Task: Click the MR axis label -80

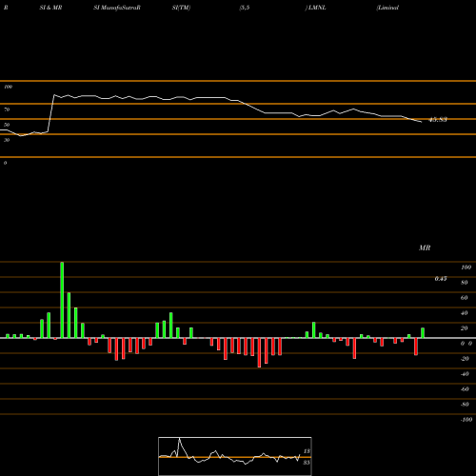Action: [465, 405]
